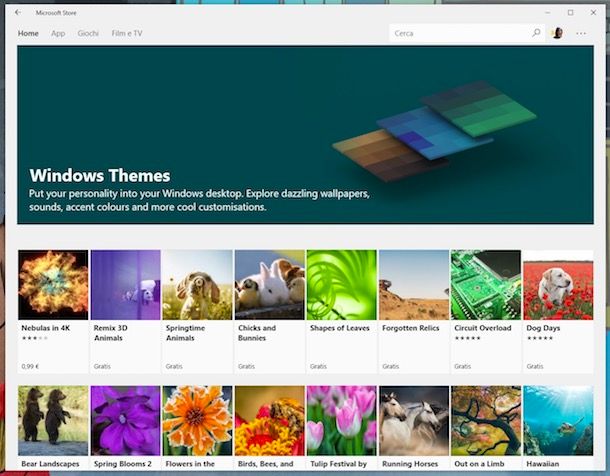This screenshot has width=610, height=476.
Task: Maximize the Microsoft Store window
Action: tap(570, 12)
